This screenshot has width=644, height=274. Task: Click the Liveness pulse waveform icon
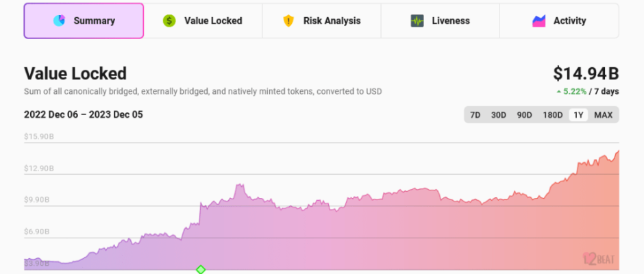coord(417,21)
